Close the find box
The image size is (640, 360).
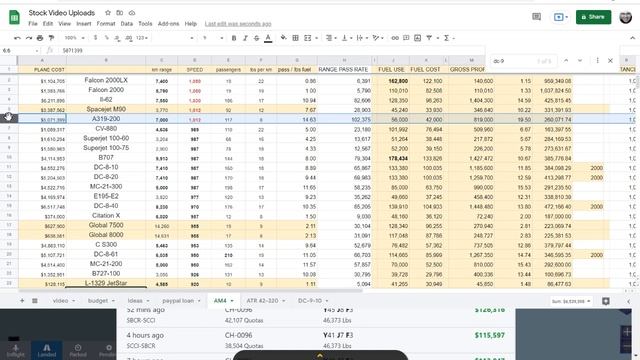click(x=611, y=61)
